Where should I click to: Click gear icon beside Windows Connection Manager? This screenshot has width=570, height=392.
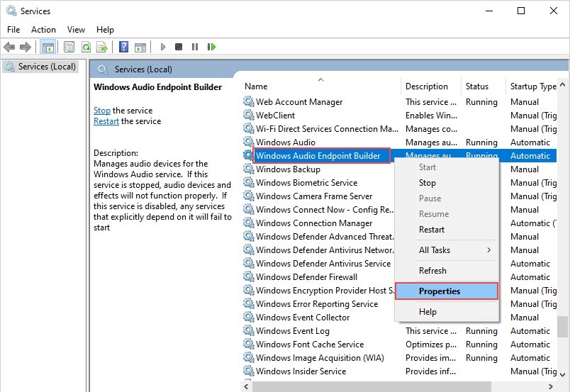pos(249,223)
